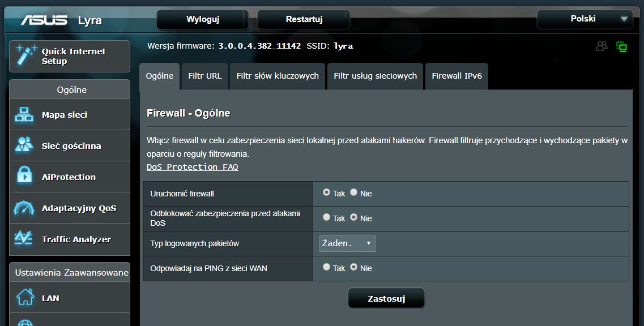
Task: Select Nie for PING response from WAN
Action: [353, 267]
